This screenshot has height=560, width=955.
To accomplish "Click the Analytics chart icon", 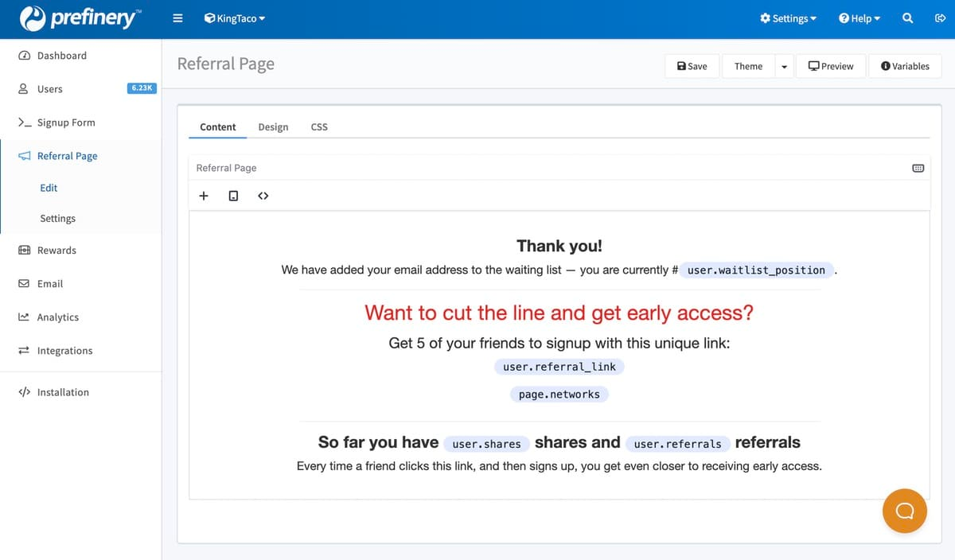I will [24, 317].
